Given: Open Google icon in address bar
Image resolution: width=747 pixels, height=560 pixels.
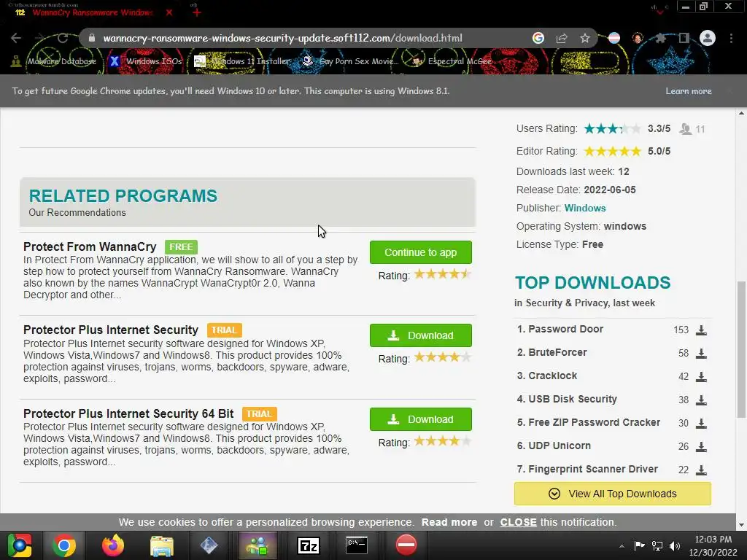Looking at the screenshot, I should [538, 38].
